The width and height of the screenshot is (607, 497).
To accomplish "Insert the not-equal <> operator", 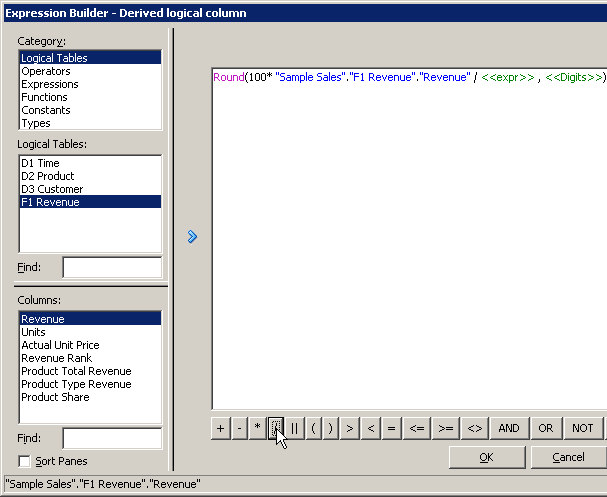I will (x=475, y=428).
